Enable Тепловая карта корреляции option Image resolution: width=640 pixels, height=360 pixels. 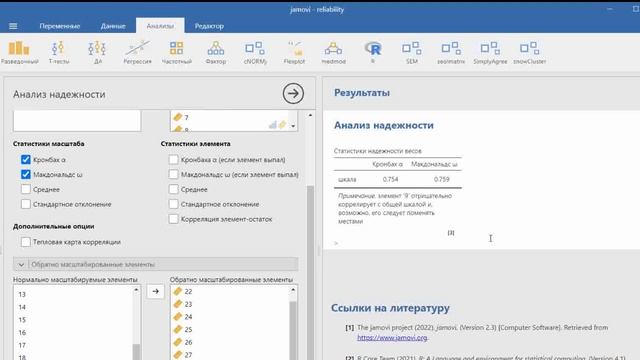click(26, 242)
